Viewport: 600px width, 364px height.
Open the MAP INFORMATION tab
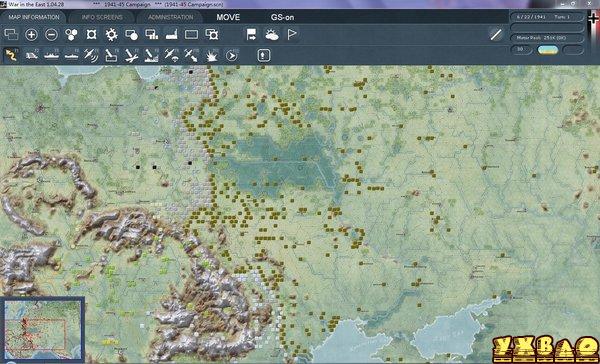pos(34,17)
